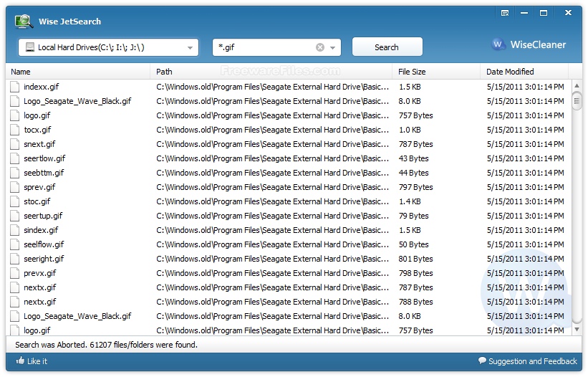Click file icon next to seertlow.gif

(x=14, y=158)
